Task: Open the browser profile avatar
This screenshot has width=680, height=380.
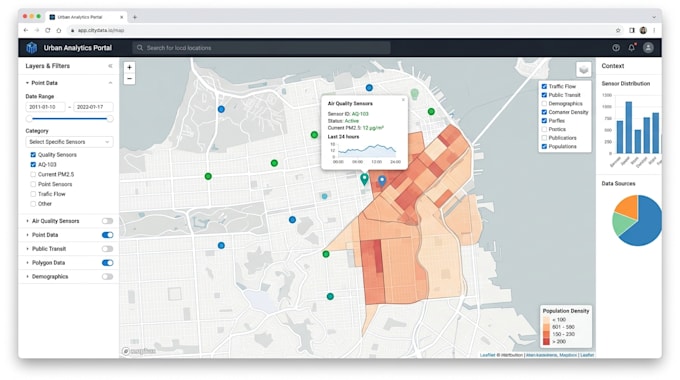Action: point(643,30)
